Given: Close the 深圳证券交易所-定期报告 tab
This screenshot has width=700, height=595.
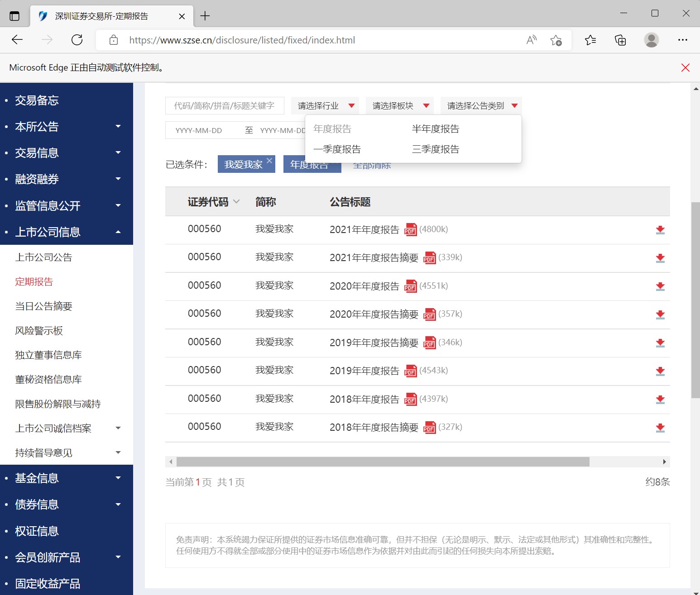Looking at the screenshot, I should pyautogui.click(x=182, y=16).
